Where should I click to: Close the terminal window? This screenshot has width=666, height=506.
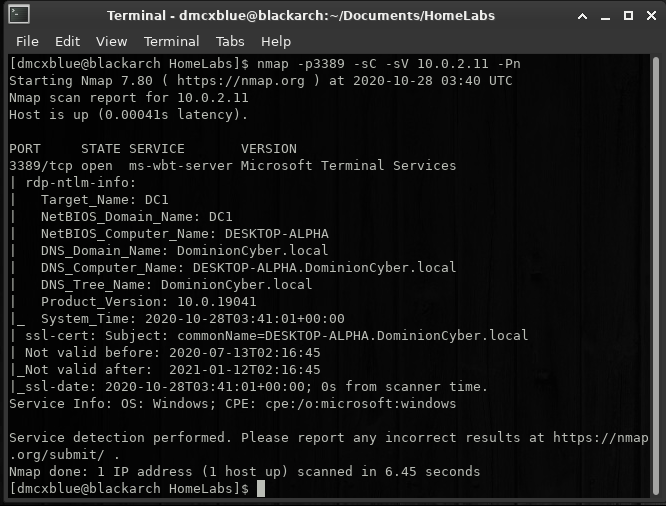pyautogui.click(x=651, y=16)
